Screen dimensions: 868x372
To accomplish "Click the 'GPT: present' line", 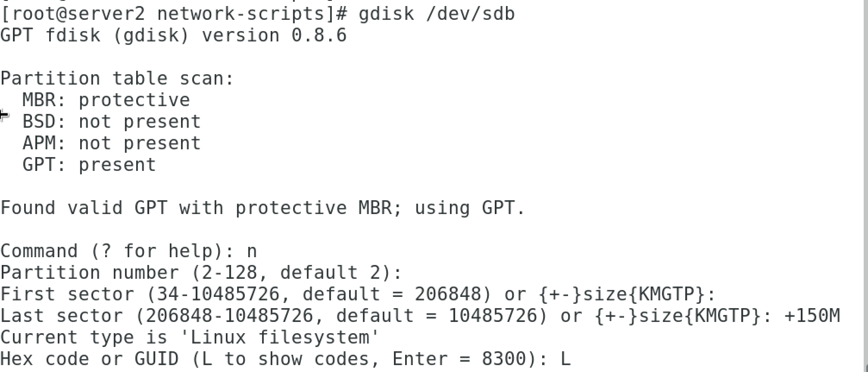I will tap(89, 165).
